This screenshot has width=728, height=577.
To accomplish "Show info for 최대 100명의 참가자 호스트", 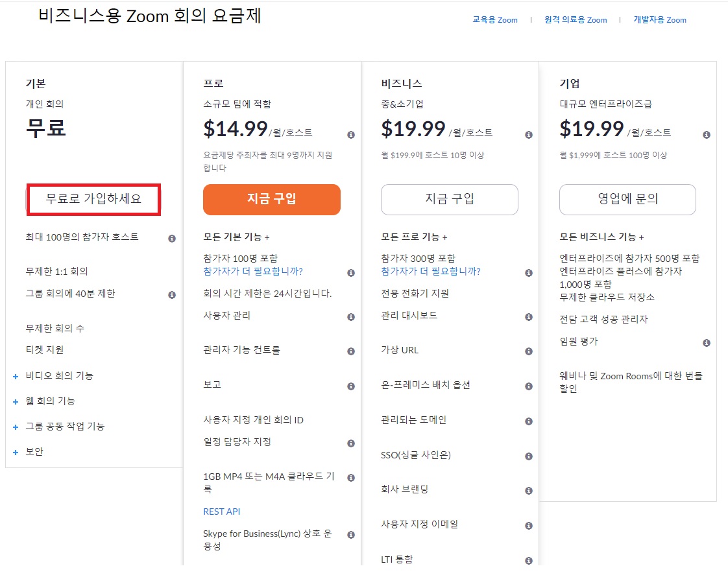I will tap(172, 239).
